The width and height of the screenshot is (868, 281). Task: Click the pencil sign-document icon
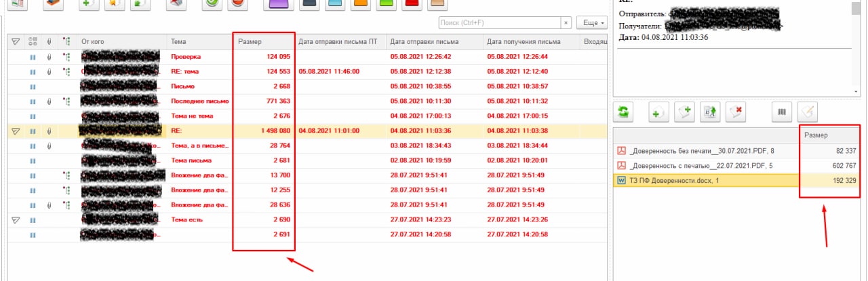pos(808,112)
